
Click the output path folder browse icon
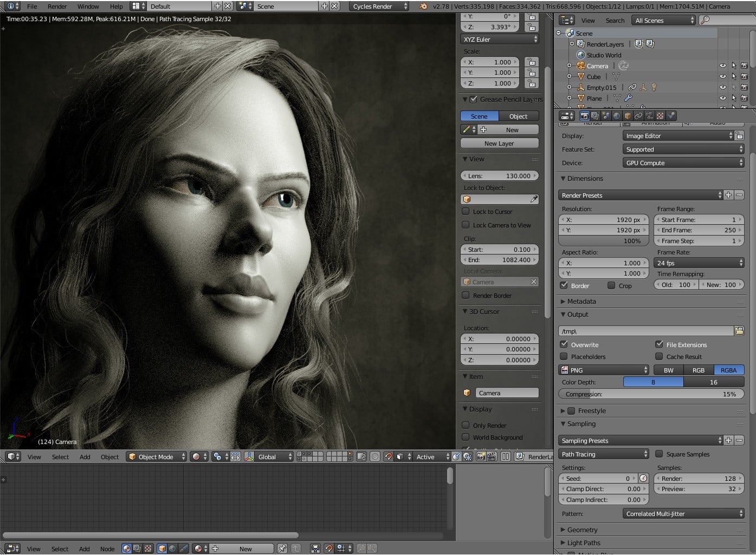(739, 331)
